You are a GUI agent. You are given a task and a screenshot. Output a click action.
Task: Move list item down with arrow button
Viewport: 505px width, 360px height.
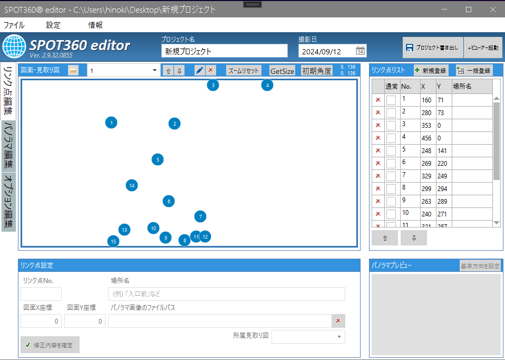[414, 238]
